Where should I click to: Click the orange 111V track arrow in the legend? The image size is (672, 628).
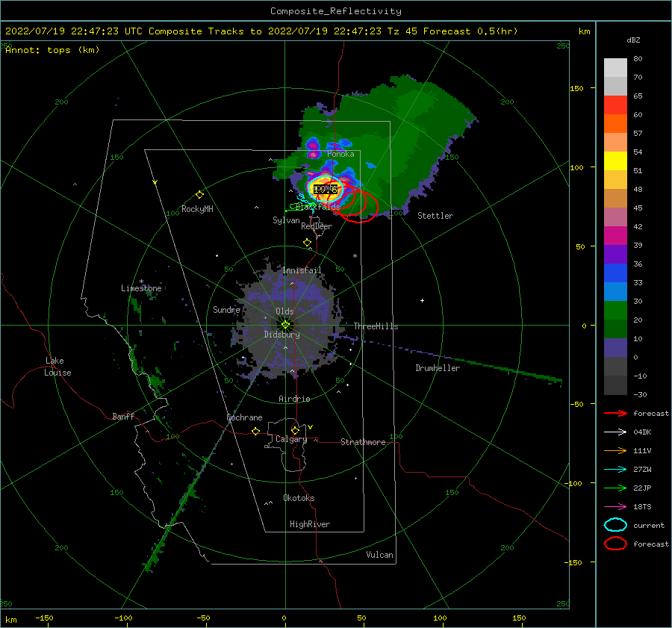tap(615, 450)
